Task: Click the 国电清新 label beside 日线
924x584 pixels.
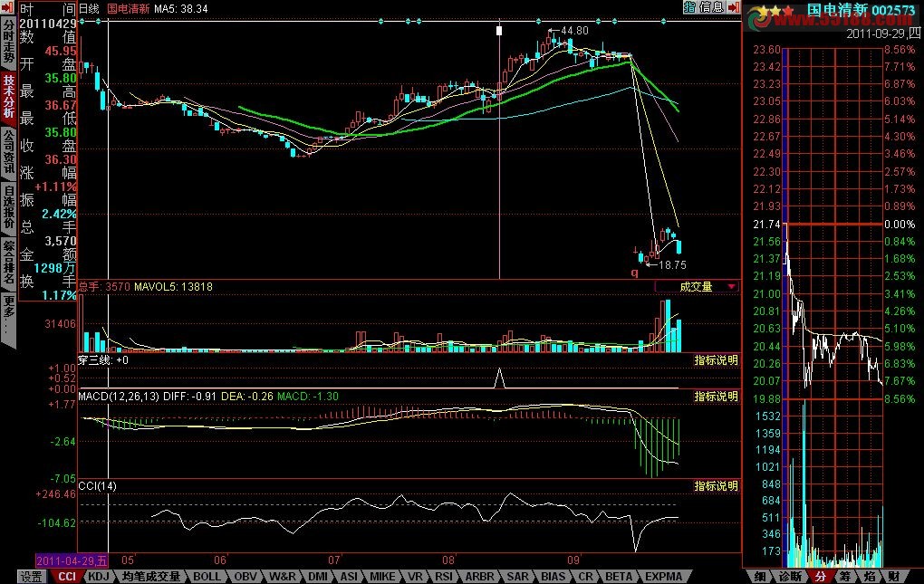Action: pos(128,9)
